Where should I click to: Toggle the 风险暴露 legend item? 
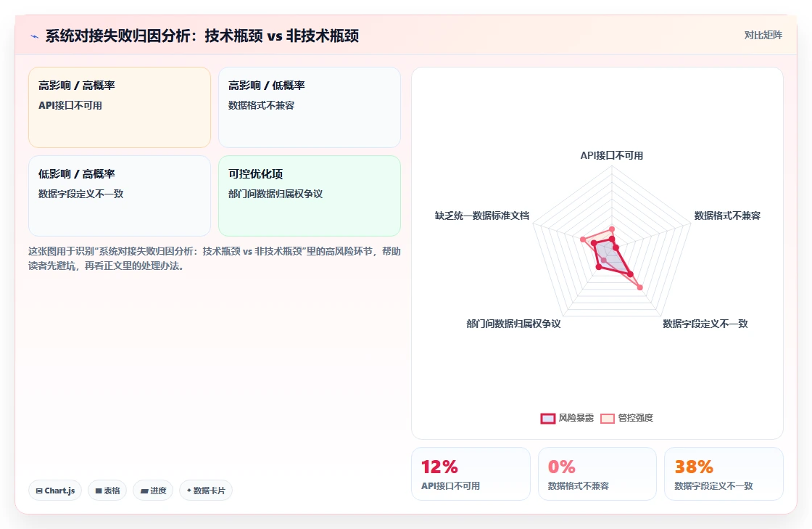567,418
